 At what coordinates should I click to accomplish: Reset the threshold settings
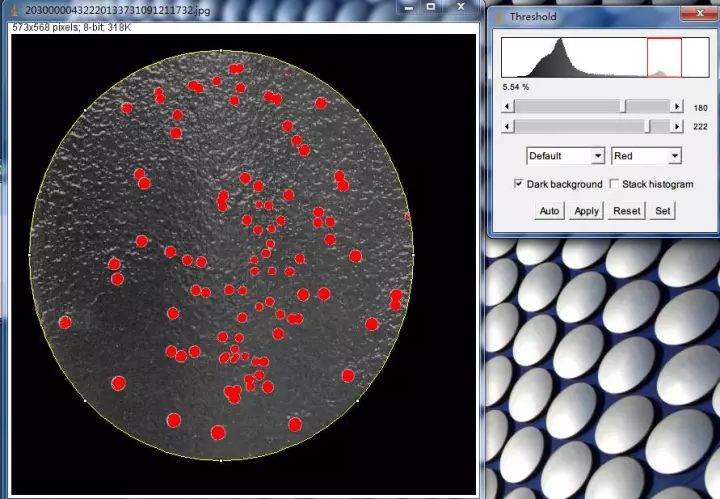626,211
